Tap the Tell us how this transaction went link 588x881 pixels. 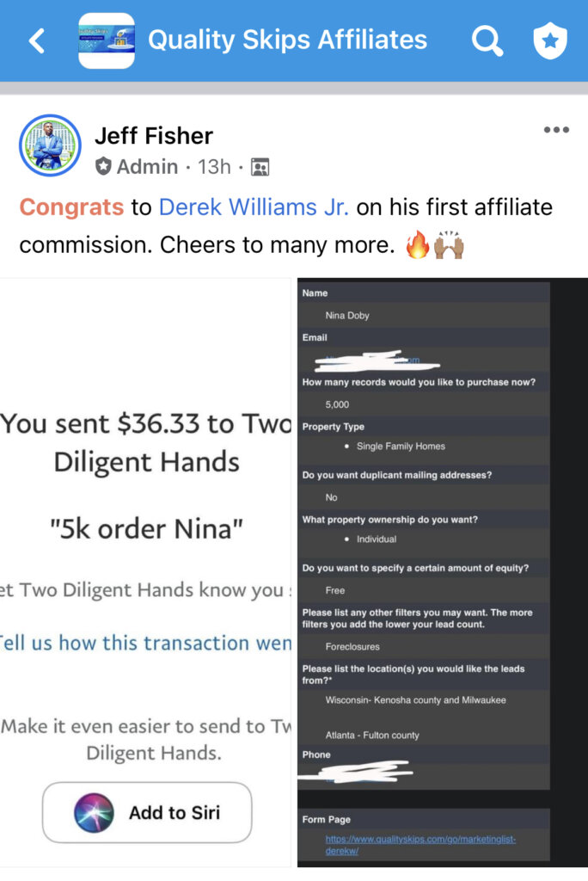[x=146, y=642]
